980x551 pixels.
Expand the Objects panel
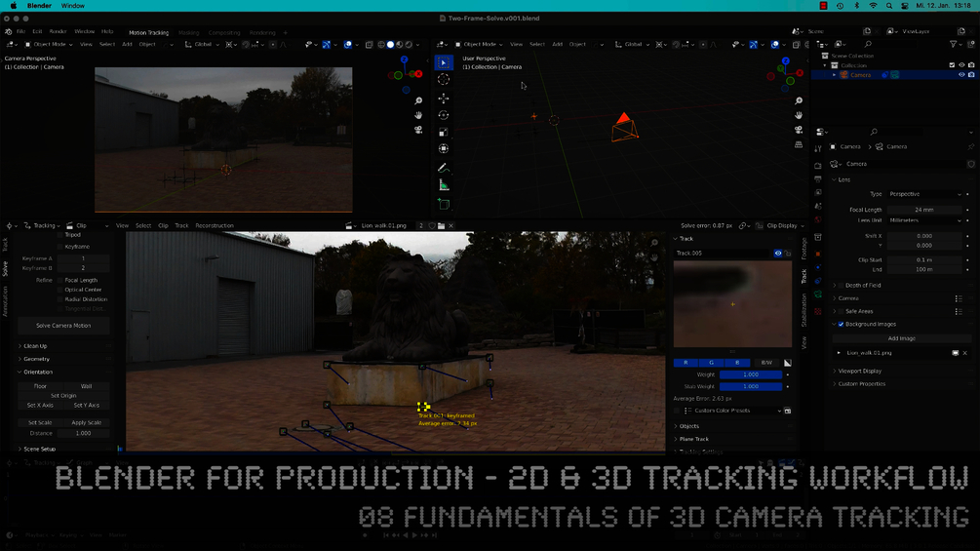tap(688, 426)
